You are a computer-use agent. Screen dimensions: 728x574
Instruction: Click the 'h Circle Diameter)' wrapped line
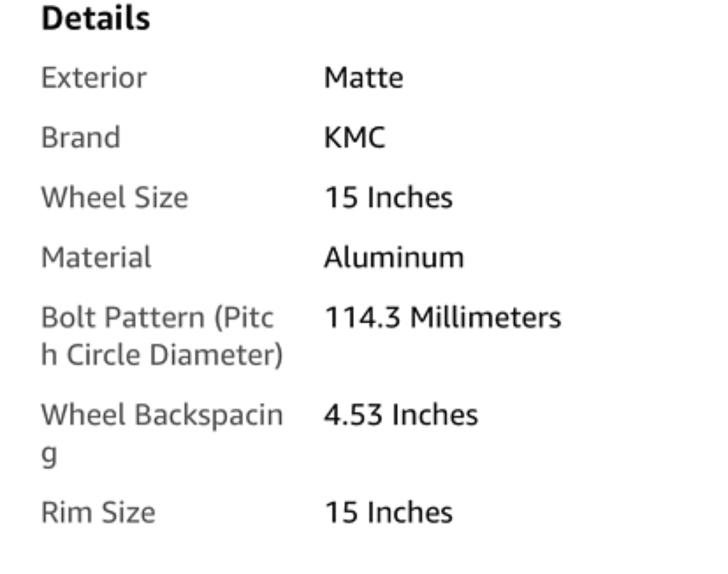[162, 355]
